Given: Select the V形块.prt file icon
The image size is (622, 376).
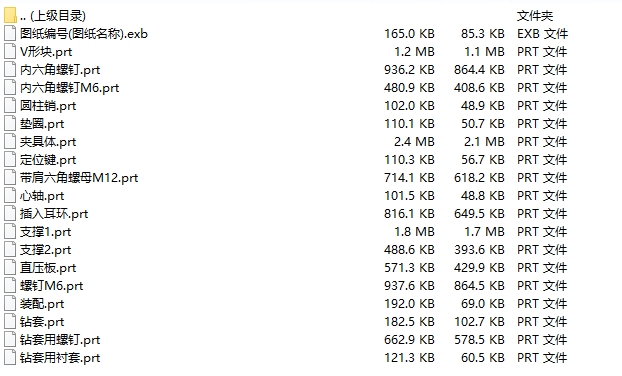Looking at the screenshot, I should pos(10,52).
